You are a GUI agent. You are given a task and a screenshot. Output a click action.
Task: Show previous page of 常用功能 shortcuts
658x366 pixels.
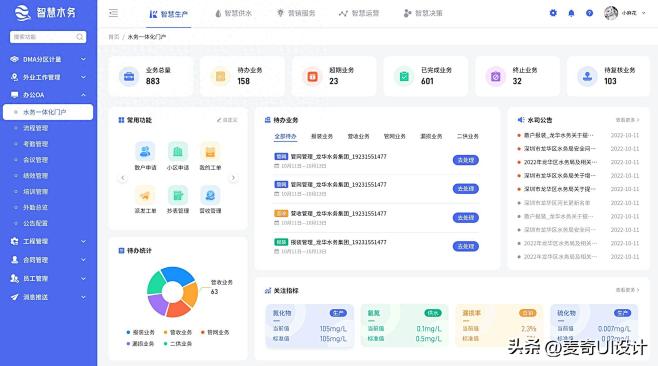pos(123,178)
